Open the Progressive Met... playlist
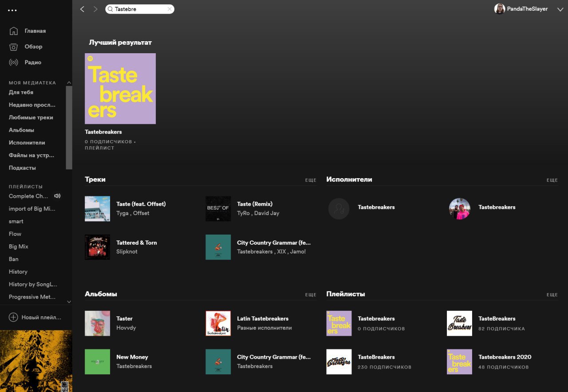The width and height of the screenshot is (568, 392). coord(32,297)
